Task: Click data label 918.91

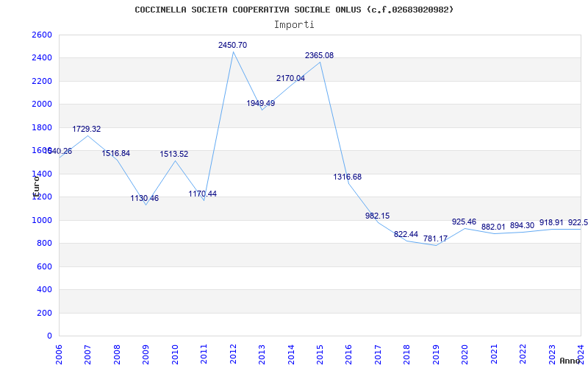Action: point(552,223)
